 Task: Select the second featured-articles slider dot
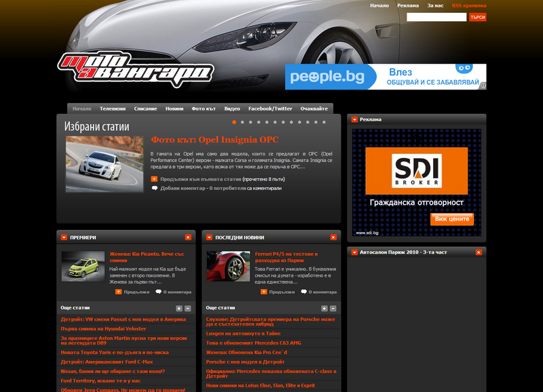(242, 122)
